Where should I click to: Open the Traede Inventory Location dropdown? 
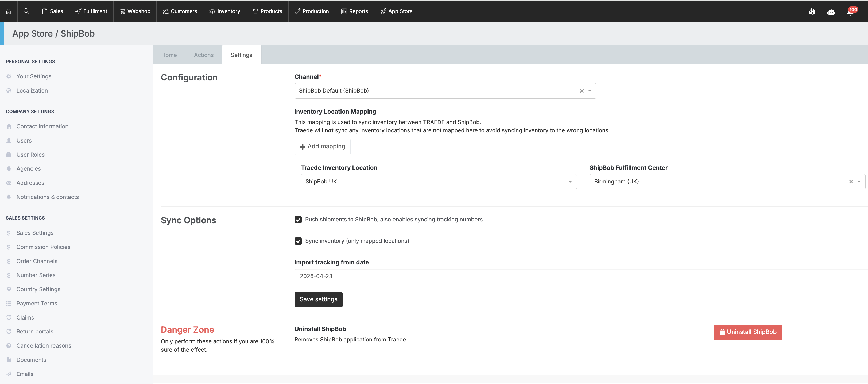(439, 182)
